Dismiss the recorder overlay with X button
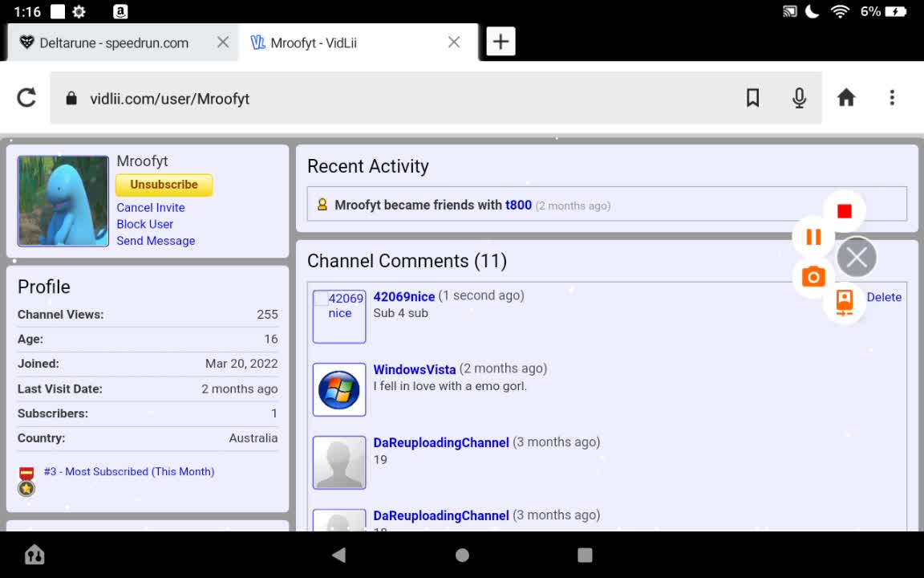 857,257
